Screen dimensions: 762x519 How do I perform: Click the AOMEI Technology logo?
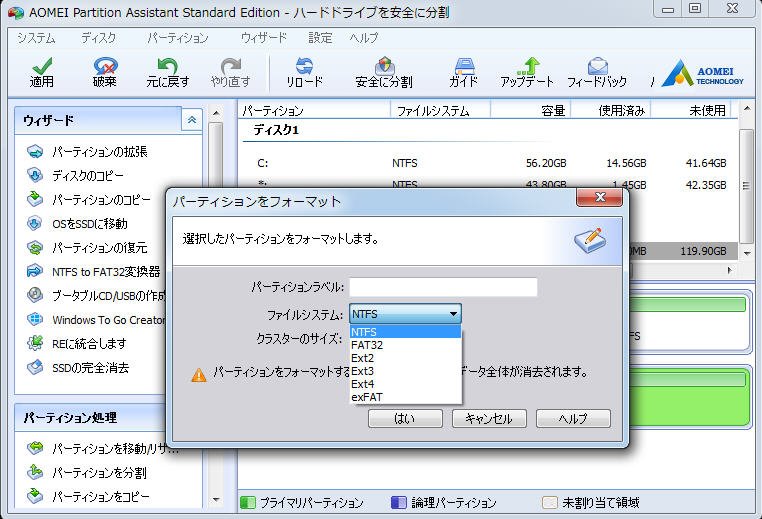pyautogui.click(x=703, y=73)
